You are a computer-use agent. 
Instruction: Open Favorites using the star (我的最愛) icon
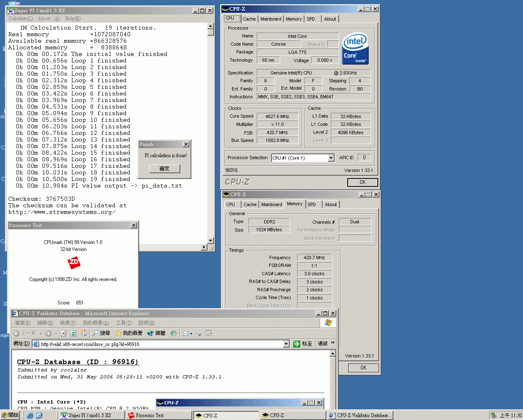click(x=118, y=333)
